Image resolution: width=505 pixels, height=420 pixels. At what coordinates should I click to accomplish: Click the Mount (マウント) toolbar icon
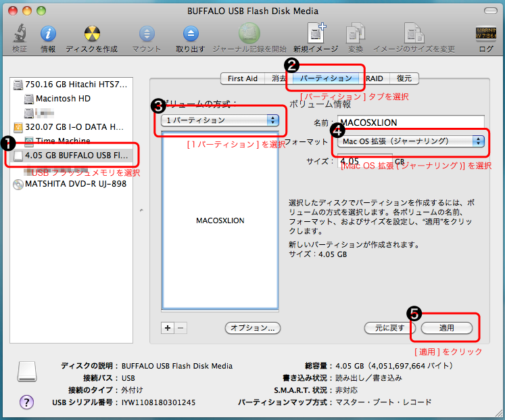[x=147, y=34]
